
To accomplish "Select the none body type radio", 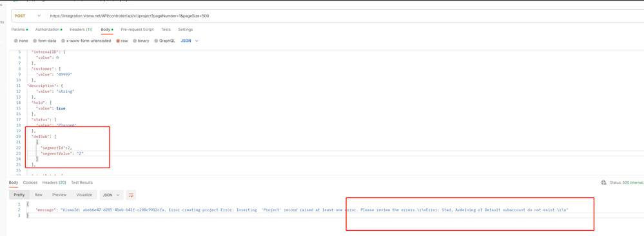I will point(16,41).
